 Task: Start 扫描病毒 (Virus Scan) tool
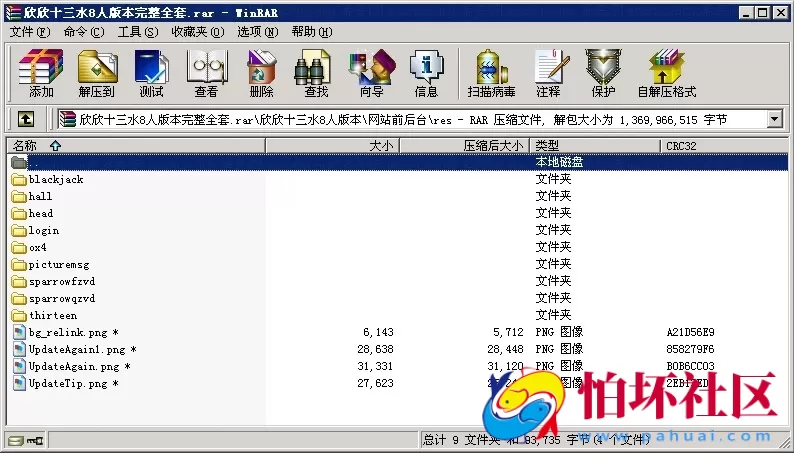click(x=491, y=73)
